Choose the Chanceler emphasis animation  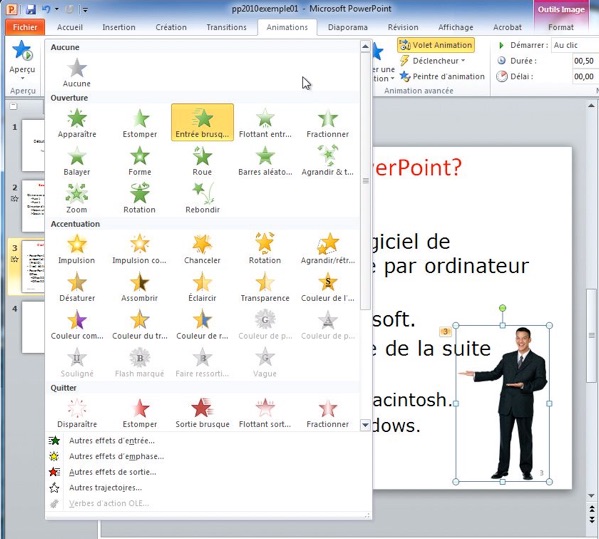[x=202, y=249]
